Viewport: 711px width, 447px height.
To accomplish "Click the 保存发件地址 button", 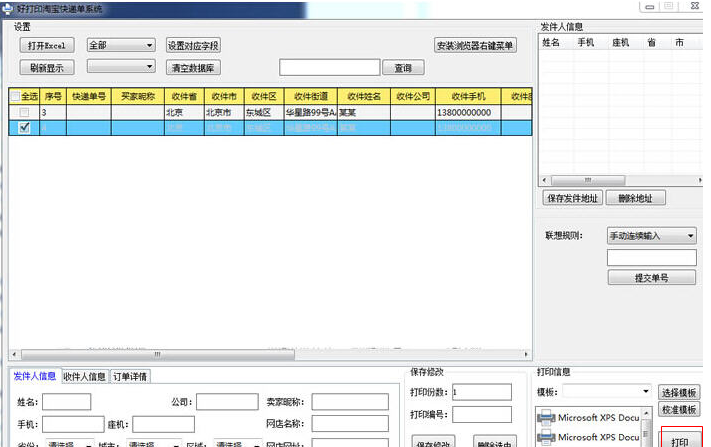I will point(572,198).
